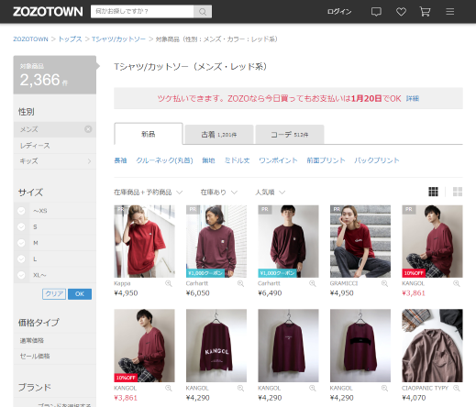Open favorites heart icon in header
The width and height of the screenshot is (476, 407).
coord(401,12)
